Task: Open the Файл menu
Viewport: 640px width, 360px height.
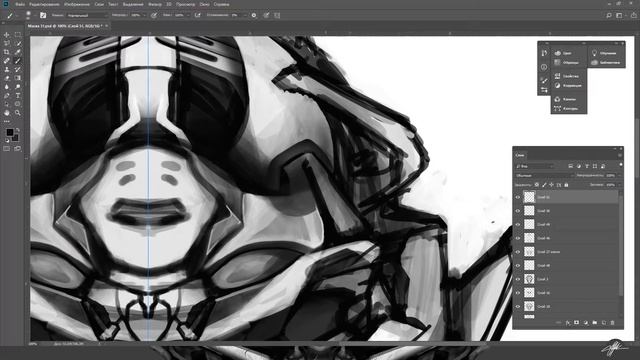Action: pyautogui.click(x=20, y=4)
